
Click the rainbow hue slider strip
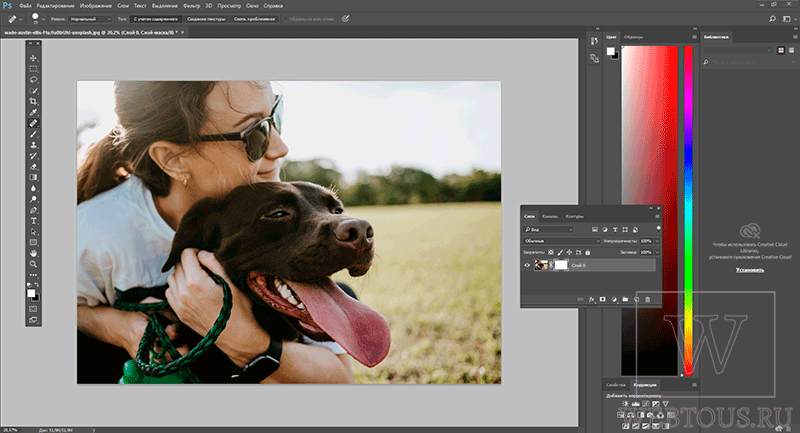(688, 210)
